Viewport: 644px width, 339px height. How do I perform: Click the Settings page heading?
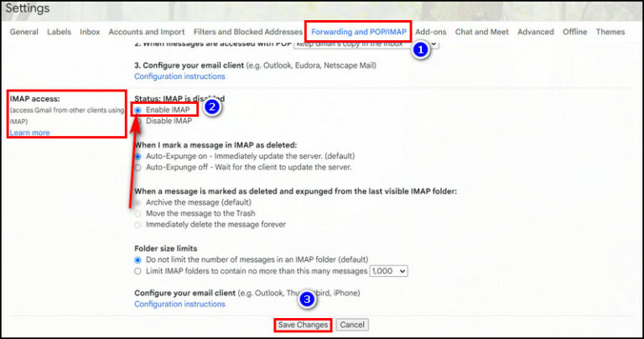click(x=27, y=8)
